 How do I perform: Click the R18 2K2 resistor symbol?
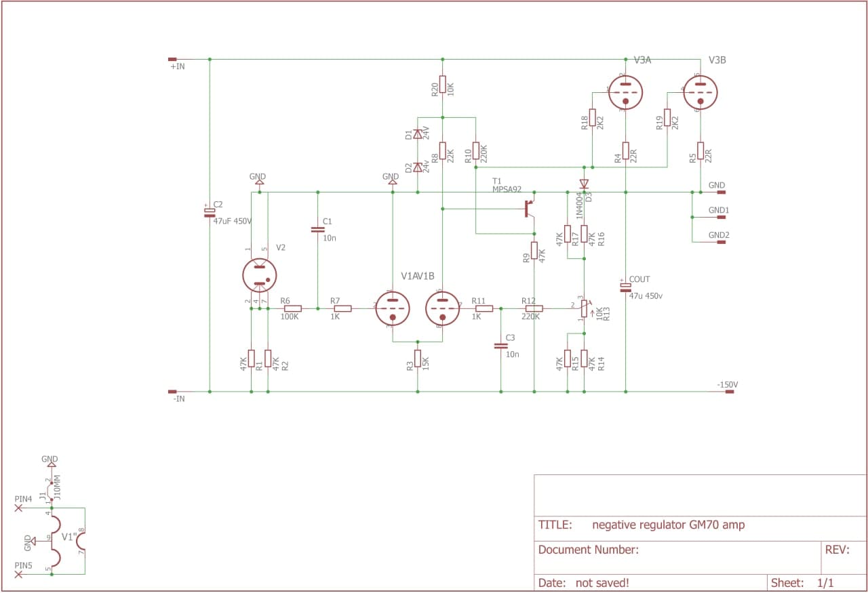[592, 117]
